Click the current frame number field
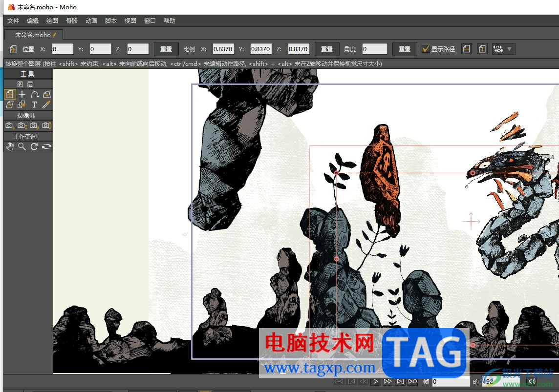This screenshot has width=559, height=392. (451, 382)
